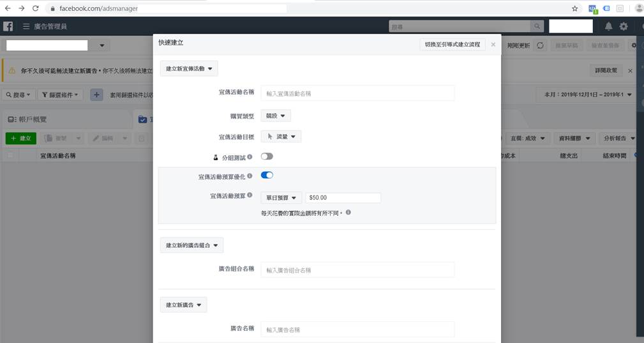Click the browser profile avatar icon
Screen dimensions: 644x343
[x=639, y=8]
